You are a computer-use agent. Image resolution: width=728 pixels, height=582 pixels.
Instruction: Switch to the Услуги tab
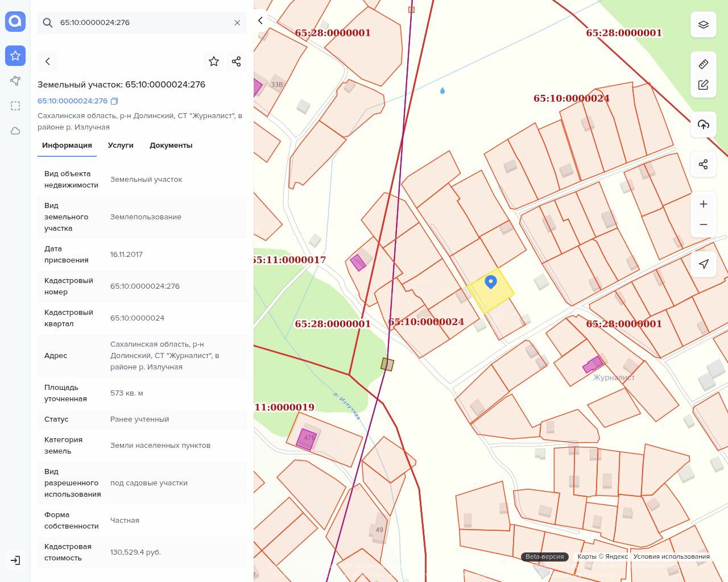(x=121, y=145)
